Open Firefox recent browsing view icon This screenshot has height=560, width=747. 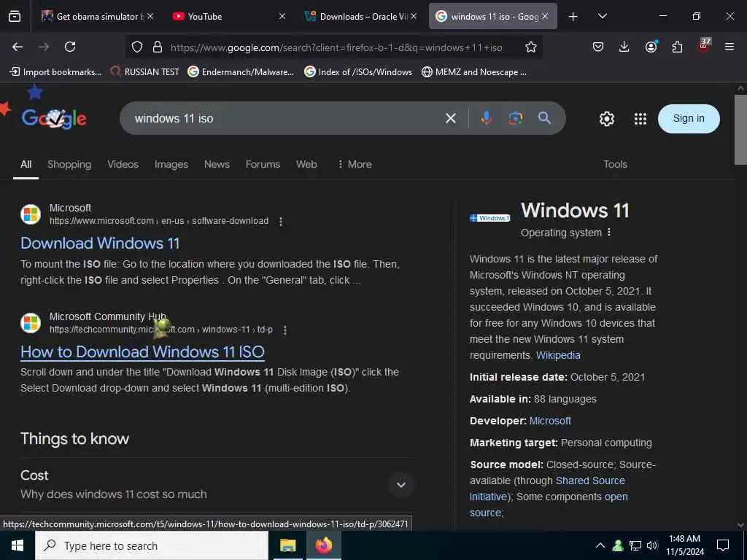coord(15,16)
